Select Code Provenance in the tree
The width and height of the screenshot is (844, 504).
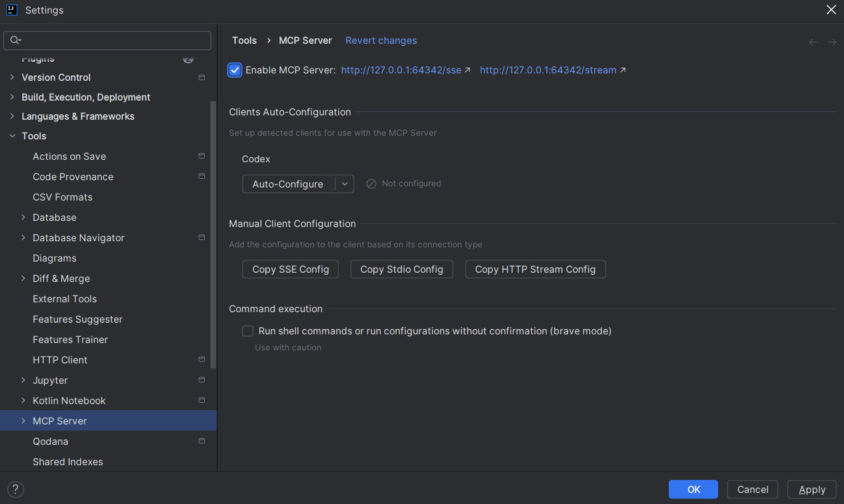[73, 177]
